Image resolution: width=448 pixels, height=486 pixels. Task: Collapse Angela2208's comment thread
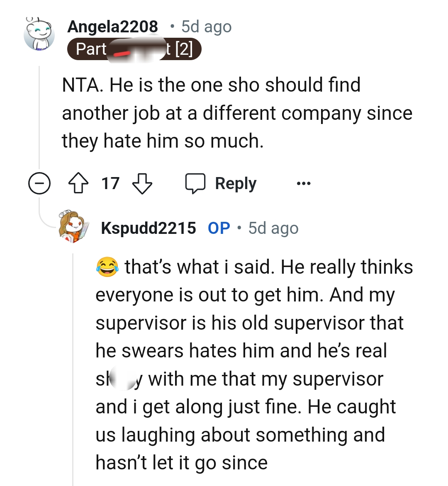(x=39, y=183)
